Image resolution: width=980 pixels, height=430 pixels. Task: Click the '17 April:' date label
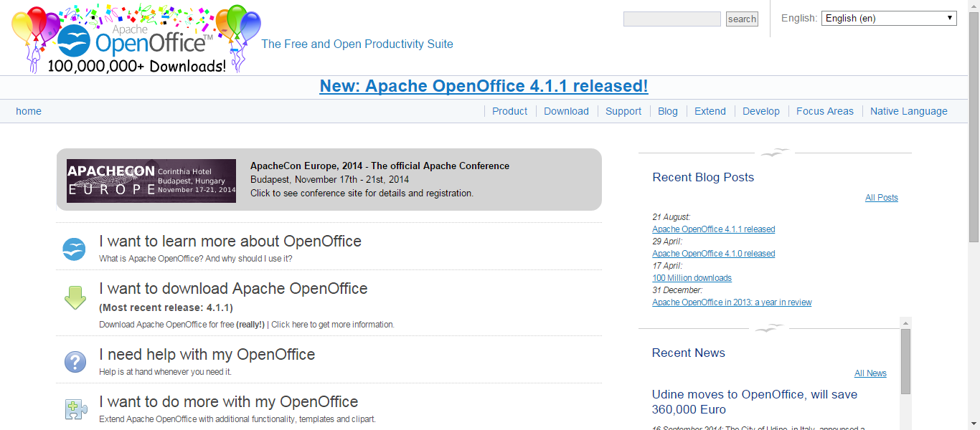coord(667,266)
